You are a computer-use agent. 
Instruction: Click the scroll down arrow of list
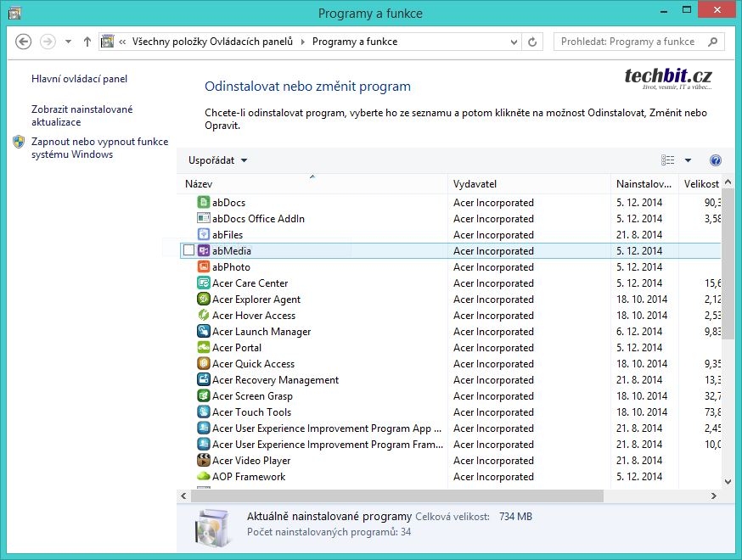click(x=728, y=482)
